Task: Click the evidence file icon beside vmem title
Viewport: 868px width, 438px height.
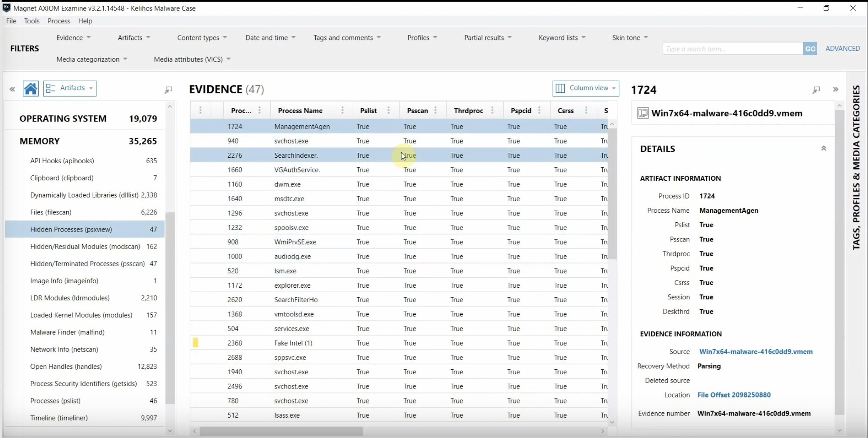Action: point(643,113)
